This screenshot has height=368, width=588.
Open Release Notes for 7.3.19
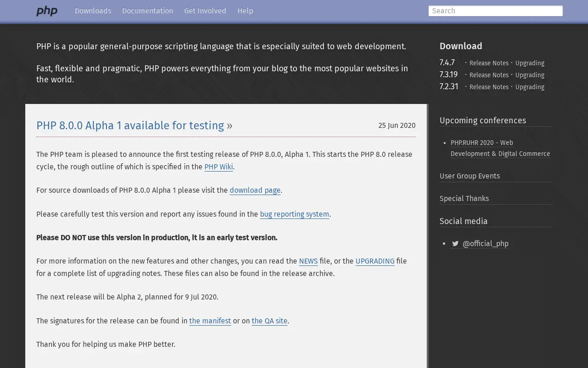(x=489, y=75)
